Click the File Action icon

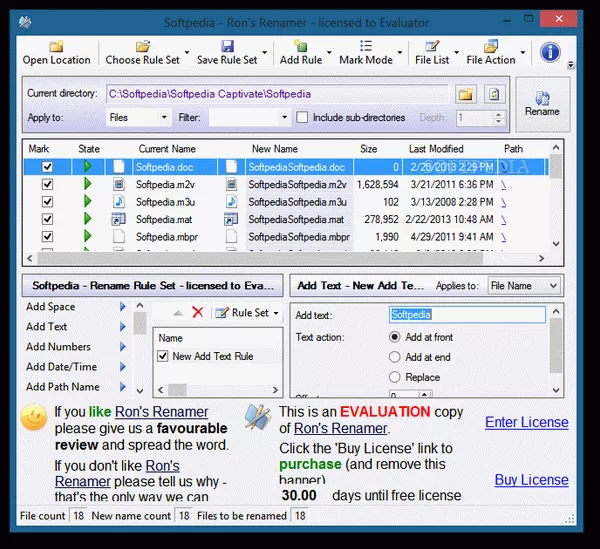[491, 46]
